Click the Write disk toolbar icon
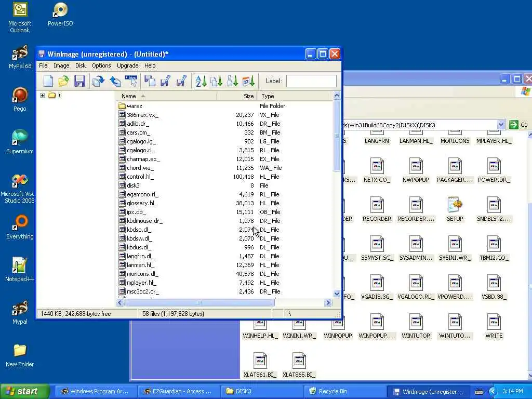This screenshot has width=532, height=399. [166, 81]
